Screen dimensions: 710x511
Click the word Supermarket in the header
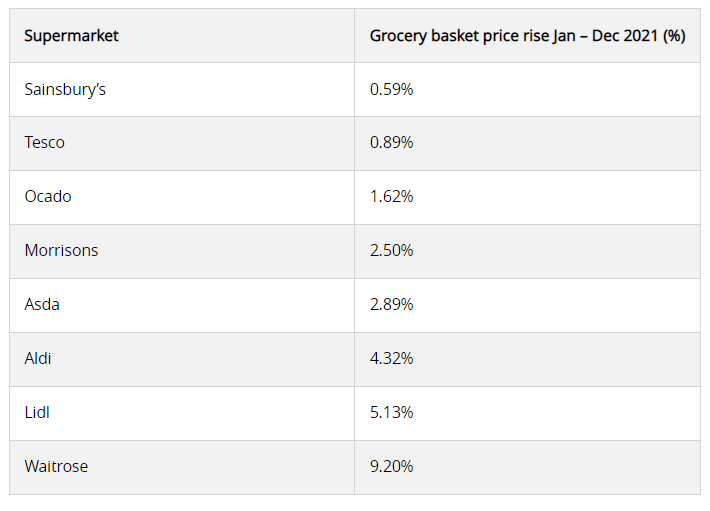point(71,36)
